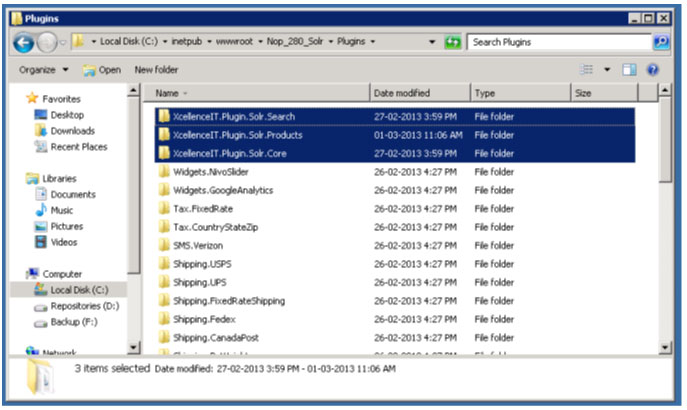Click Widgets.GoogleAnalytics folder icon

pyautogui.click(x=164, y=190)
